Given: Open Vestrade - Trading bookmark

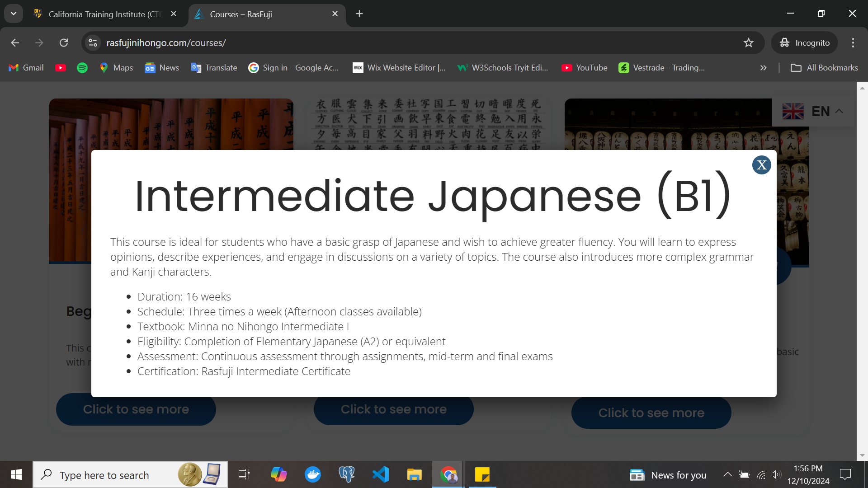Looking at the screenshot, I should (x=662, y=68).
